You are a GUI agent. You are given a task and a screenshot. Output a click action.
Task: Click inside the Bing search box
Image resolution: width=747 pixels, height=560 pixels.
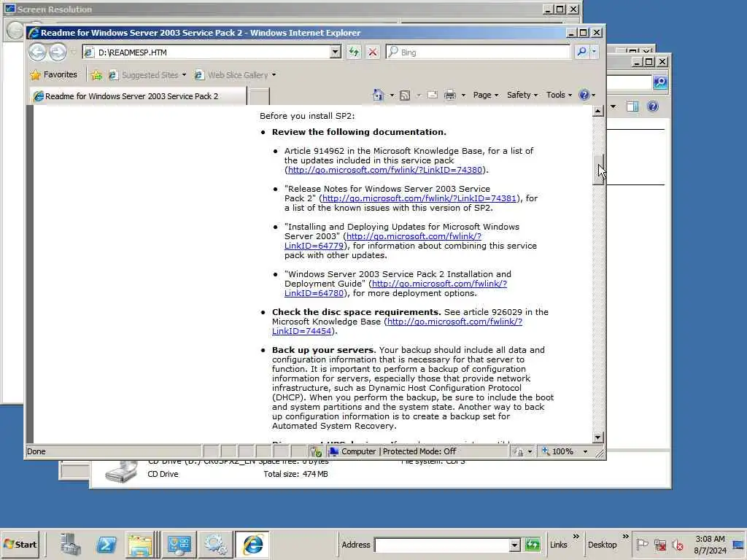[x=478, y=52]
